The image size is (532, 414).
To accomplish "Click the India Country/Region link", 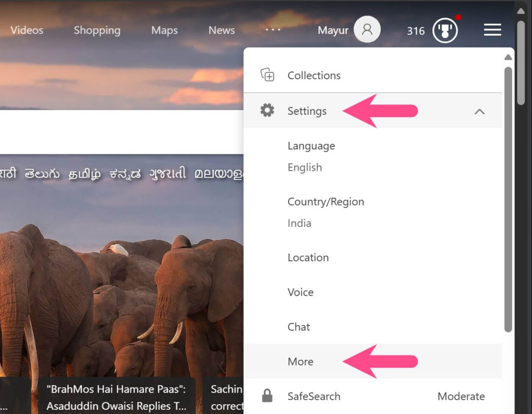I will pos(299,223).
